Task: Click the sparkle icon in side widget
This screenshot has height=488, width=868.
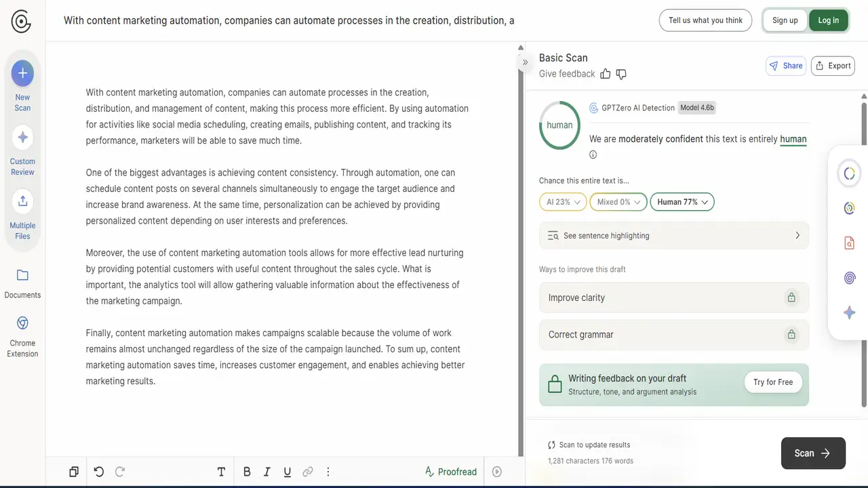Action: click(849, 312)
